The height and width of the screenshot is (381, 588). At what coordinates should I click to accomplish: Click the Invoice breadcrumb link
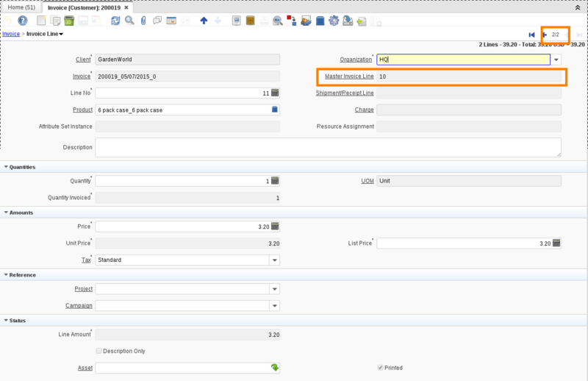click(x=11, y=34)
